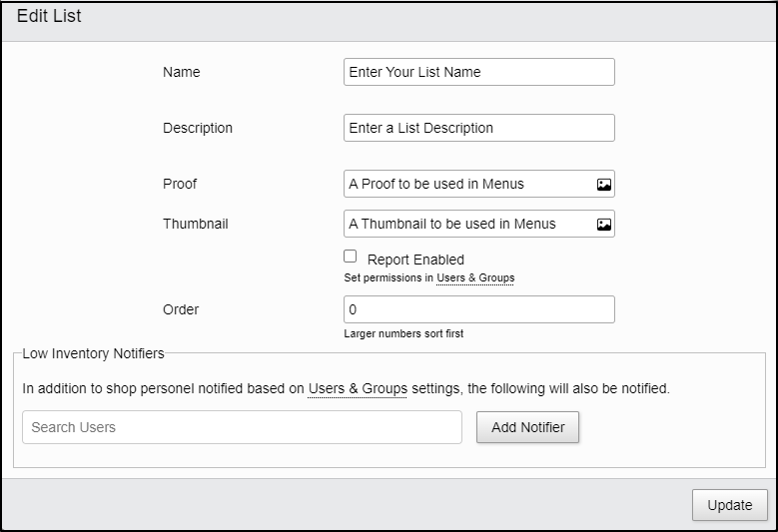
Task: Click the Report Enabled label text
Action: (x=415, y=260)
